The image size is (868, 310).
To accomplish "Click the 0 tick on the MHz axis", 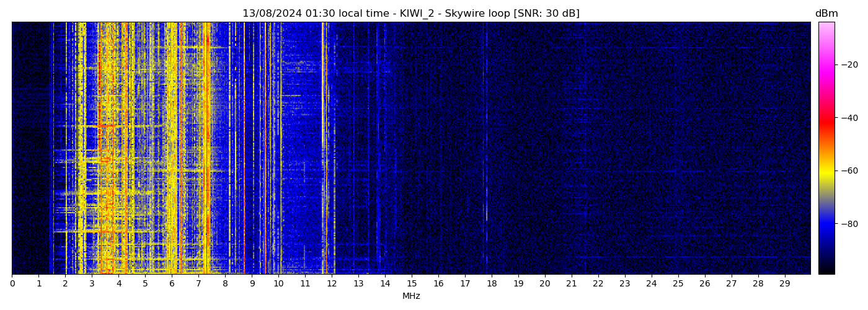I will (x=12, y=283).
